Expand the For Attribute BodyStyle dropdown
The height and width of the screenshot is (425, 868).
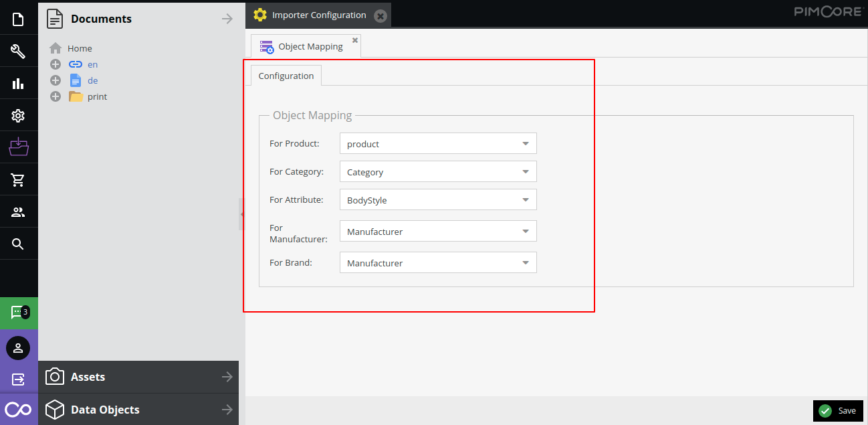(526, 199)
